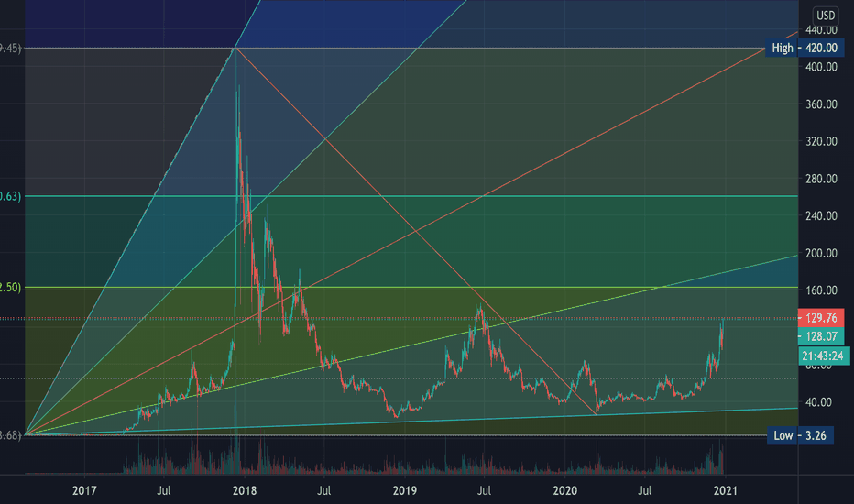Click the 0.63 Fibonacci level label
854x504 pixels.
click(10, 196)
